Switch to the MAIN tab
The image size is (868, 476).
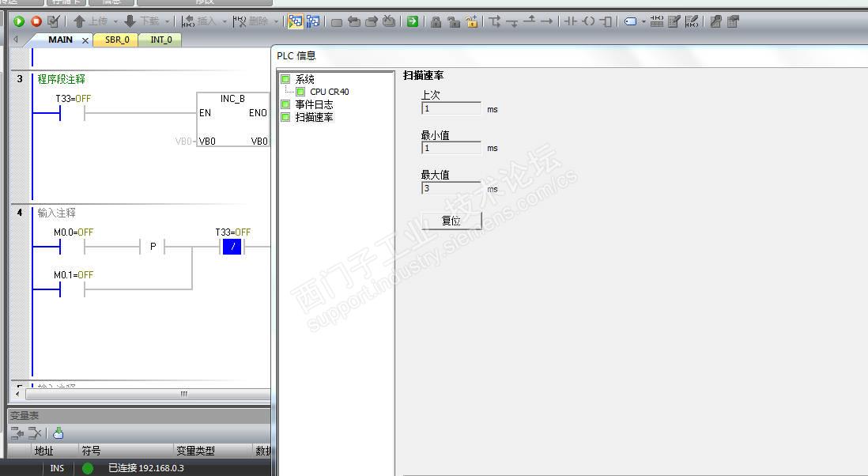click(60, 40)
